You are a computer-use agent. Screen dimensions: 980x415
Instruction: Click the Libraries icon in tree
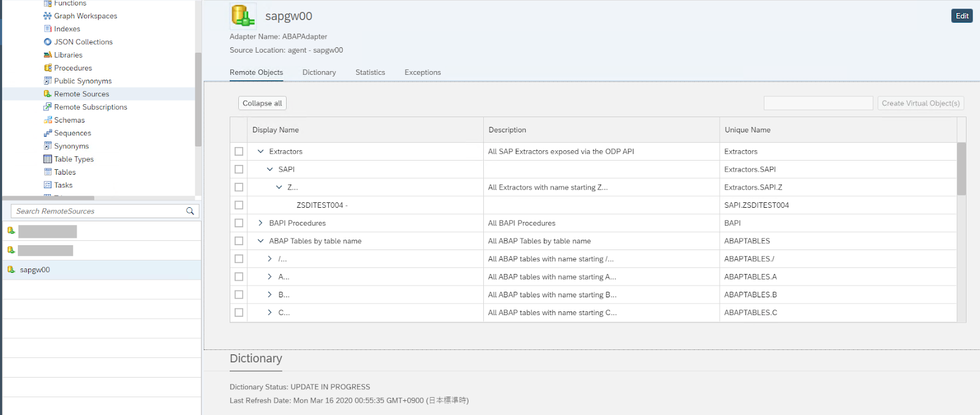point(48,55)
